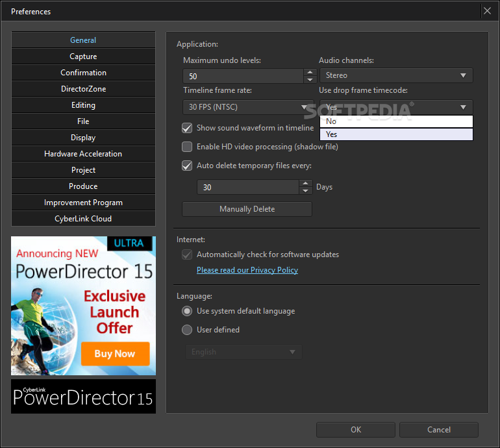Decrease auto delete days with down arrow
This screenshot has height=448, width=500.
click(305, 191)
